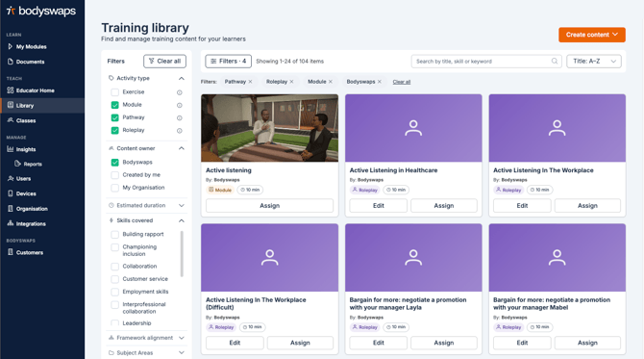
Task: Remove the Module filter chip
Action: pos(331,82)
